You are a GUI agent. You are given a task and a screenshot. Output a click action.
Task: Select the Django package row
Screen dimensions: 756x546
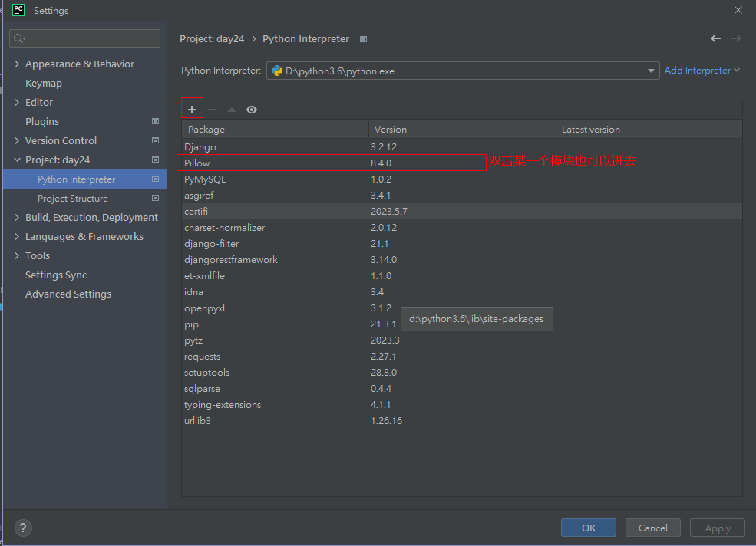(x=462, y=147)
